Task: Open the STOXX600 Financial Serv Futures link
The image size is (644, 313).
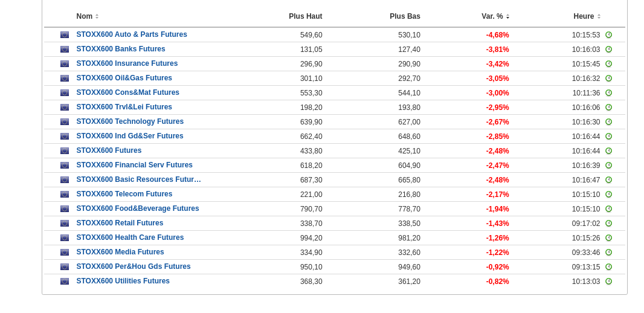Action: [x=134, y=165]
